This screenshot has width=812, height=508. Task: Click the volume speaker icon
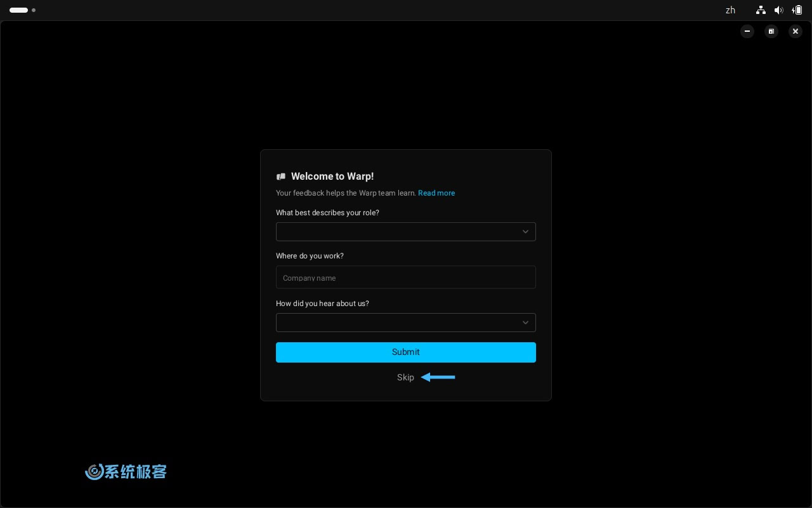tap(779, 10)
